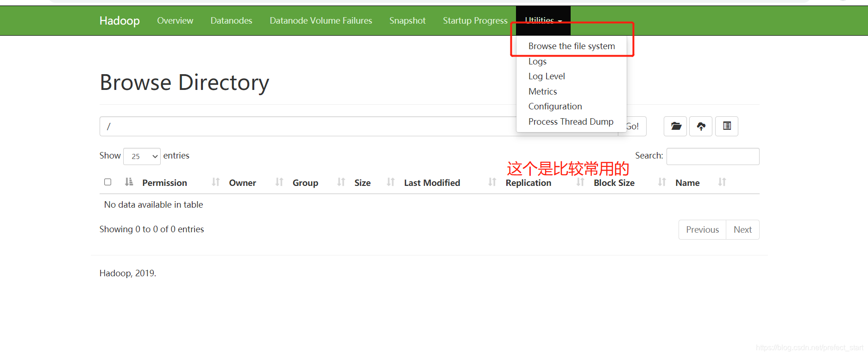This screenshot has width=868, height=356.
Task: Click the 'No data available in table' text
Action: click(153, 204)
